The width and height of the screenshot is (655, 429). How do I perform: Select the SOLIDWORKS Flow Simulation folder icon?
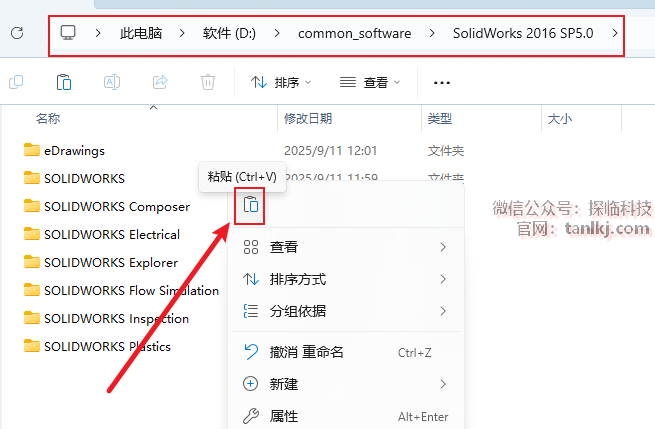pyautogui.click(x=32, y=289)
